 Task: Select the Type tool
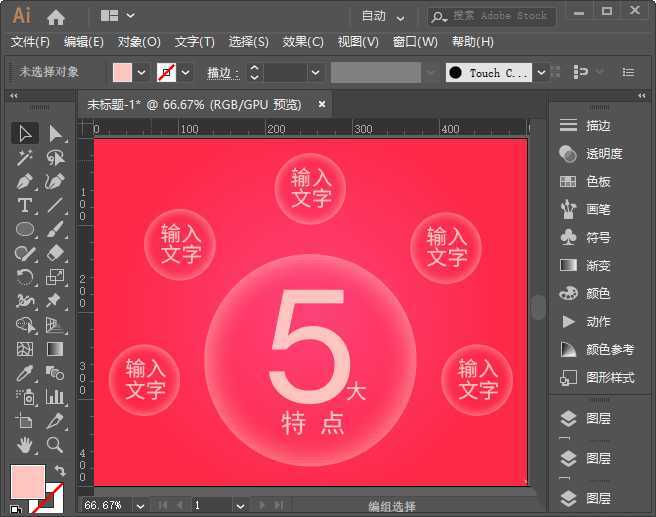[x=25, y=206]
